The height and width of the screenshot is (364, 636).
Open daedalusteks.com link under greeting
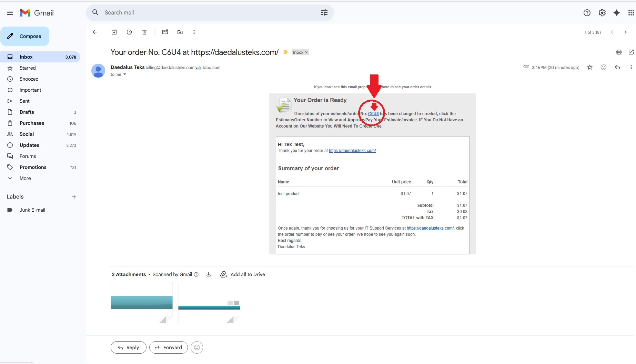point(352,151)
